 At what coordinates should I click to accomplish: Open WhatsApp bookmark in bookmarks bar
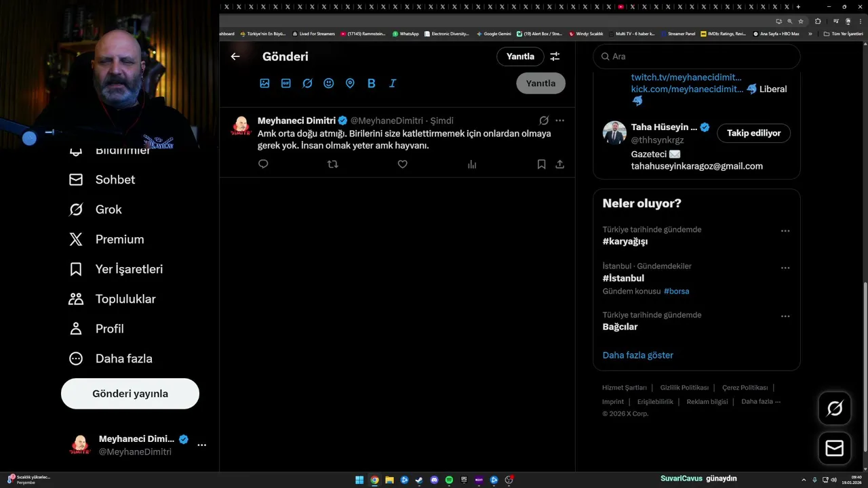pos(406,34)
